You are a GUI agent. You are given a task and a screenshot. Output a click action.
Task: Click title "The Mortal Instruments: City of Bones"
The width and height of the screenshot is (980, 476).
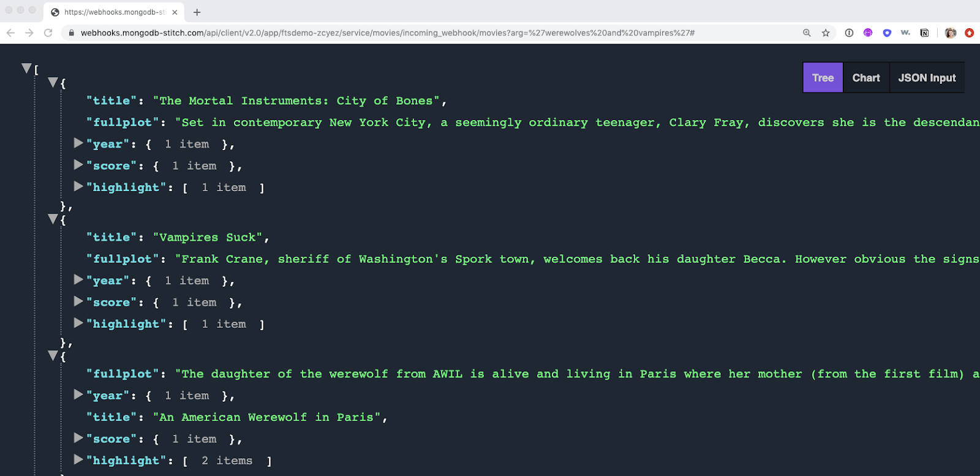pos(296,101)
